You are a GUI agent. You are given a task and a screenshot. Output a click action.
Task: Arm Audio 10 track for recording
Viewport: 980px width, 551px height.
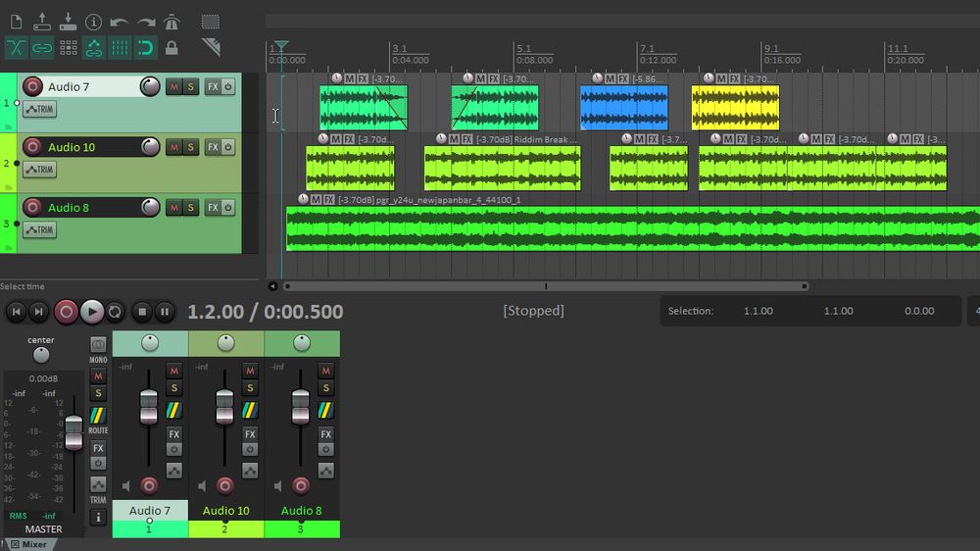(x=32, y=147)
